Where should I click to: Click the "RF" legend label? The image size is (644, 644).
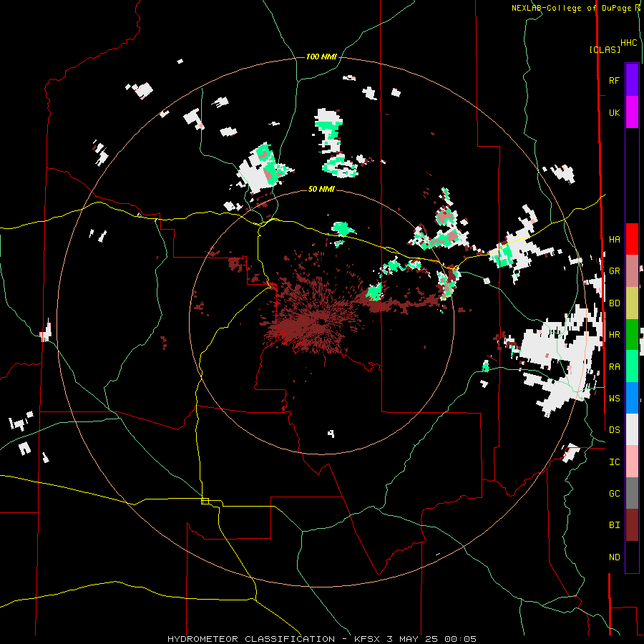coord(614,80)
